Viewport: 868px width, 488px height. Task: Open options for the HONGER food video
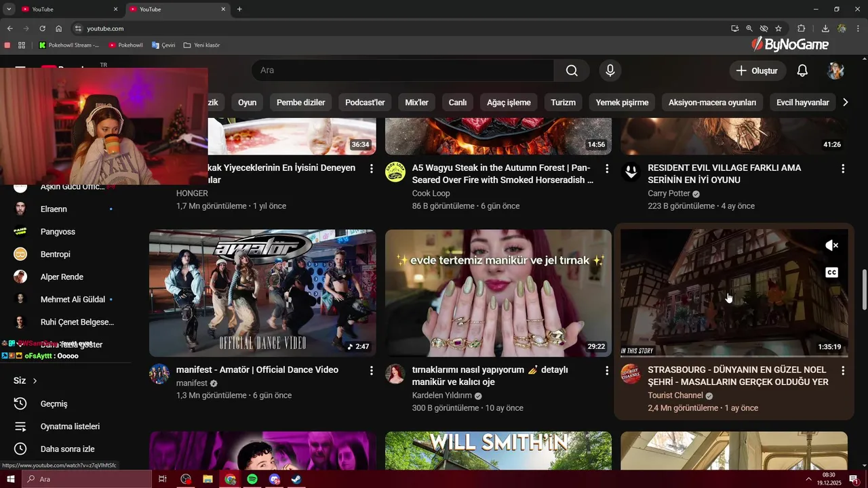(371, 168)
